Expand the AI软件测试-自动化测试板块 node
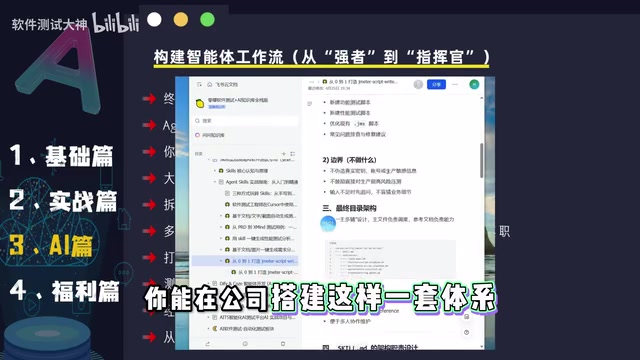This screenshot has width=640, height=360. (209, 329)
